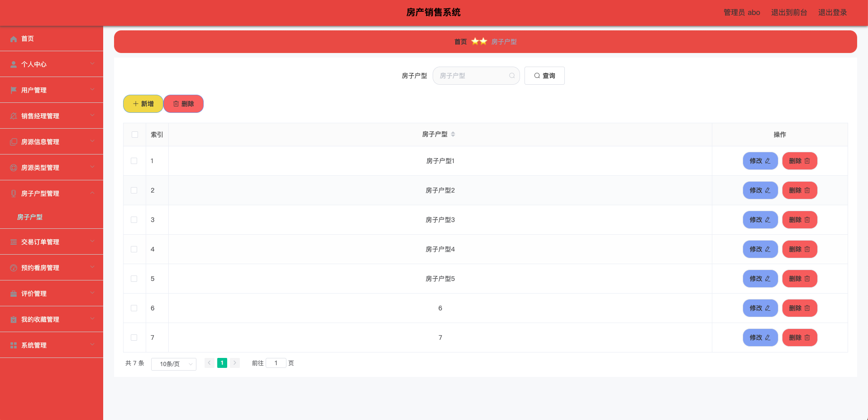Viewport: 868px width, 420px height.
Task: Click the star icons in the breadcrumb
Action: 479,41
